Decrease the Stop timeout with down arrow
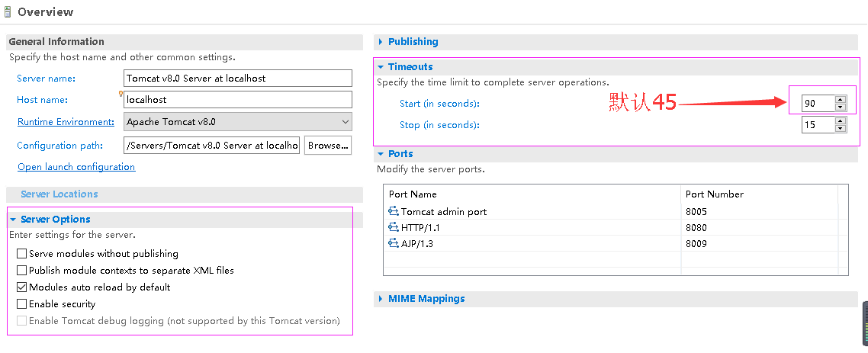This screenshot has width=868, height=353. (x=841, y=128)
